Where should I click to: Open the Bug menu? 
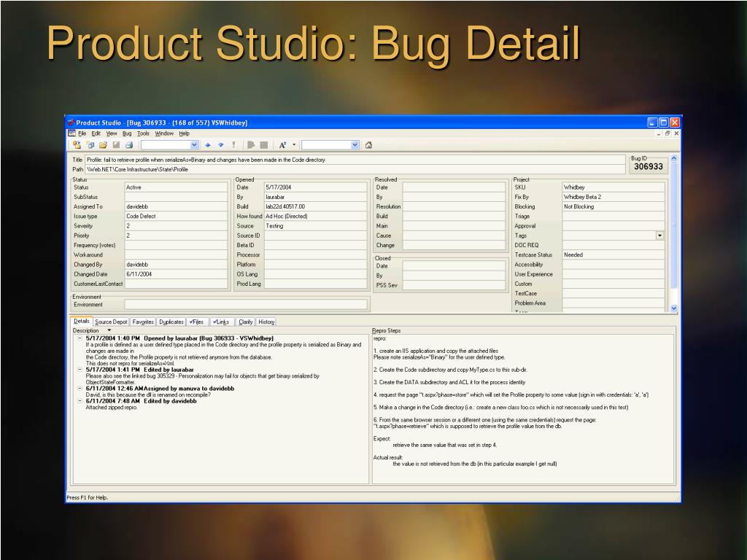(127, 133)
